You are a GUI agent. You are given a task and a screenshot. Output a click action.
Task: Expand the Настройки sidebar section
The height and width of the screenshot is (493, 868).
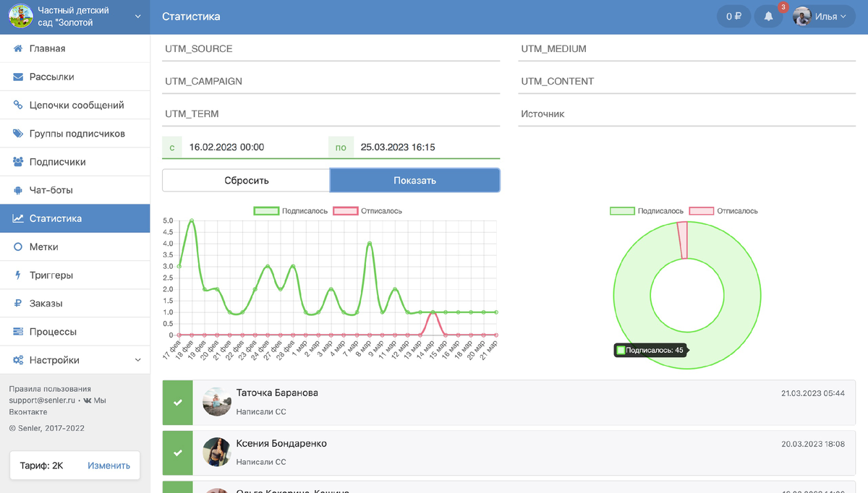75,360
